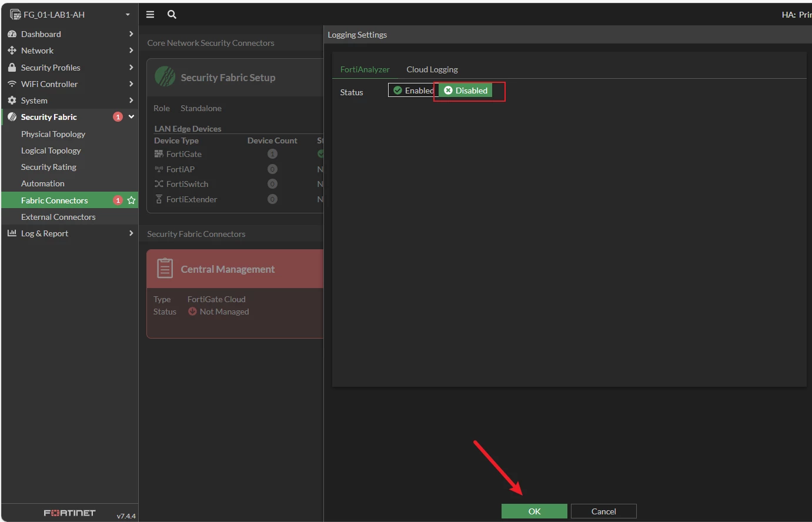Click the Not Managed red status icon

[x=192, y=312]
